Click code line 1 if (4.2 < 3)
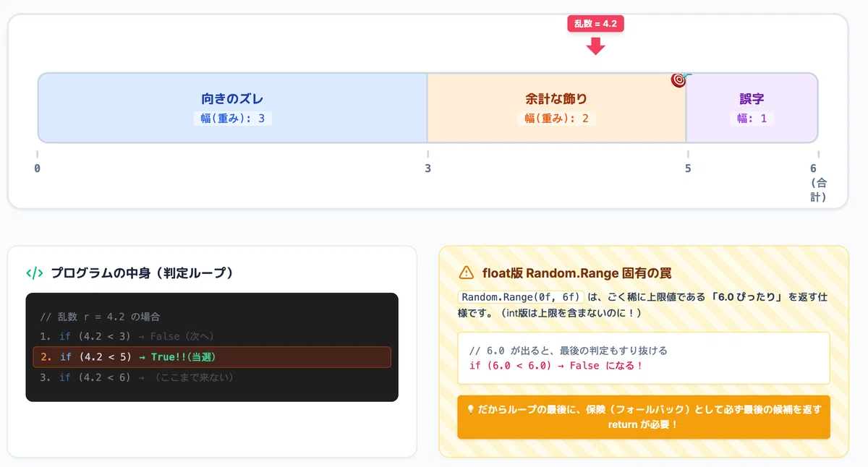The height and width of the screenshot is (467, 868). coord(127,337)
